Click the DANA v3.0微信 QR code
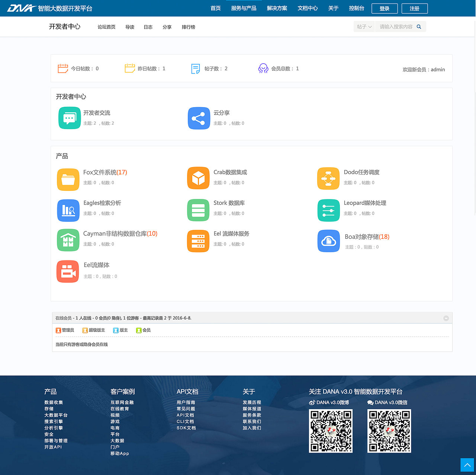Screen dimensions: 476x475 389,431
